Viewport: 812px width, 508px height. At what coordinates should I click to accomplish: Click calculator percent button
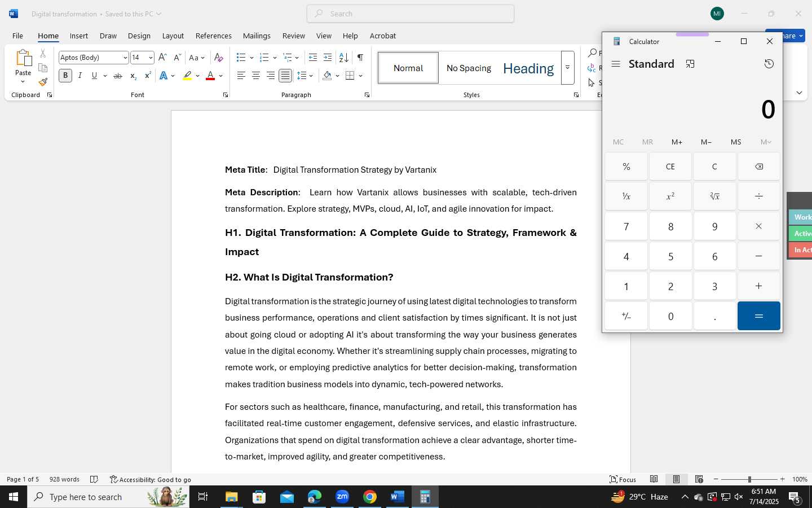[x=626, y=167]
